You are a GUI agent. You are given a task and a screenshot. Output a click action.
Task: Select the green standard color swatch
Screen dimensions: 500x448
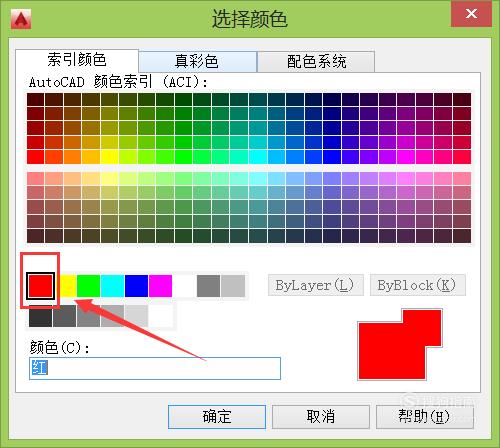click(x=88, y=286)
